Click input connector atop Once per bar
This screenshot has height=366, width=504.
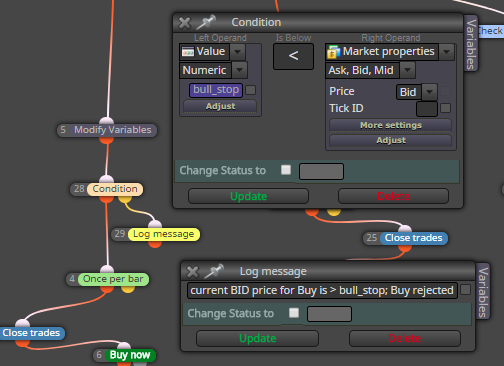click(x=107, y=269)
